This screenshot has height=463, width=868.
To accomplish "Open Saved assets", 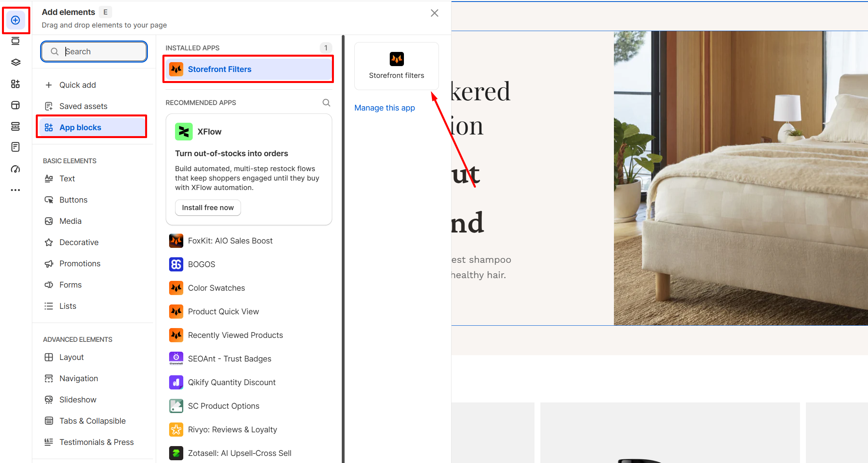I will click(93, 106).
